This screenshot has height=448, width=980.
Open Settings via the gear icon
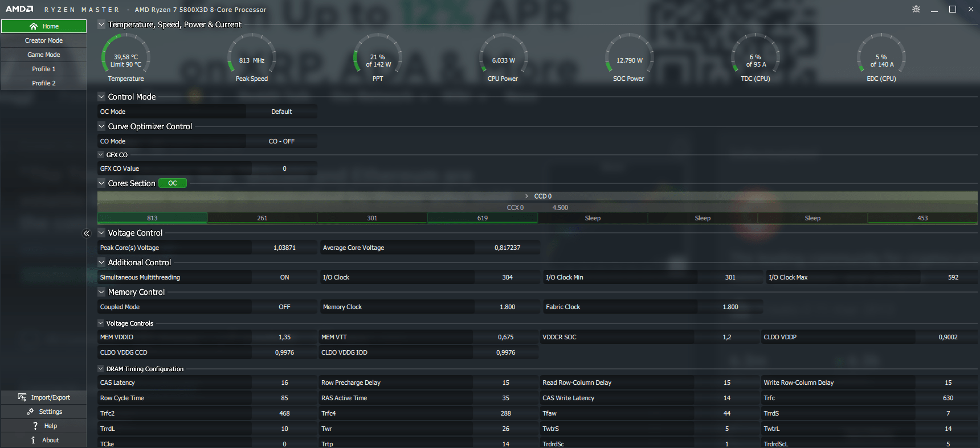30,412
